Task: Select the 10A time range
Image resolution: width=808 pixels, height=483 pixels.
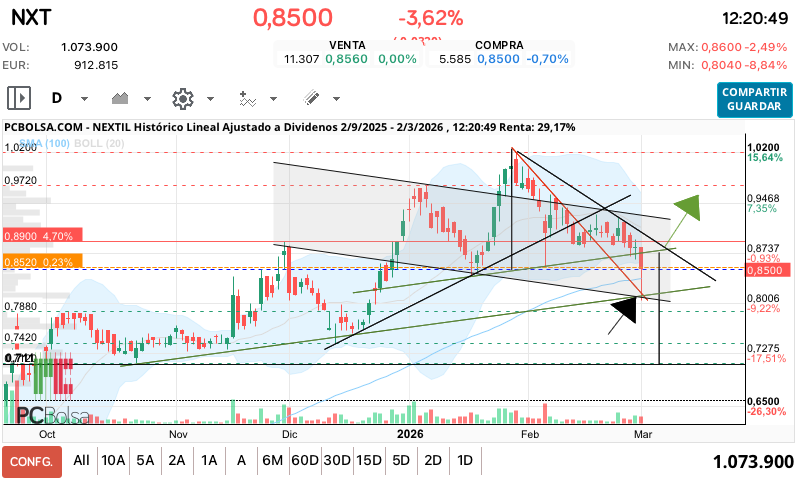Action: (x=113, y=460)
